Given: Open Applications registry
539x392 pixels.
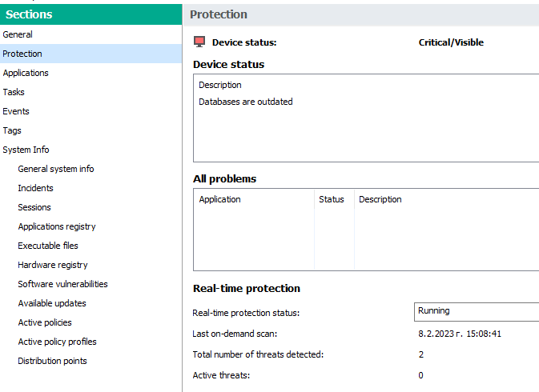Looking at the screenshot, I should point(57,226).
